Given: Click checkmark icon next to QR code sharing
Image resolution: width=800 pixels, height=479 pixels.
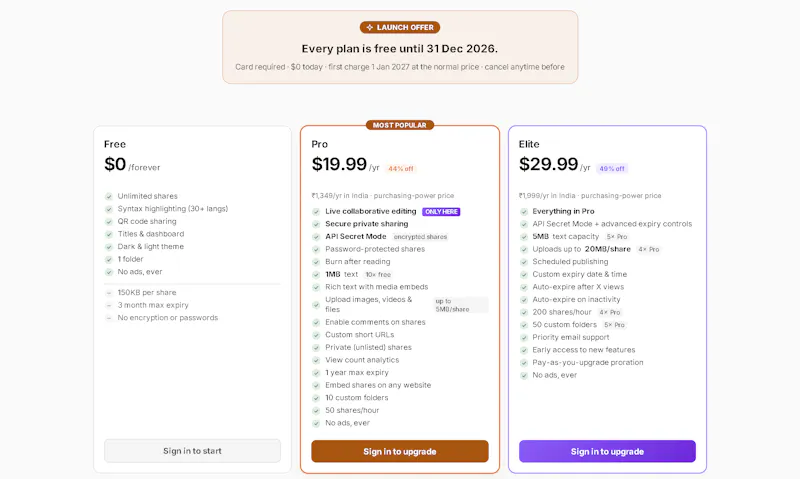Looking at the screenshot, I should click(x=109, y=221).
